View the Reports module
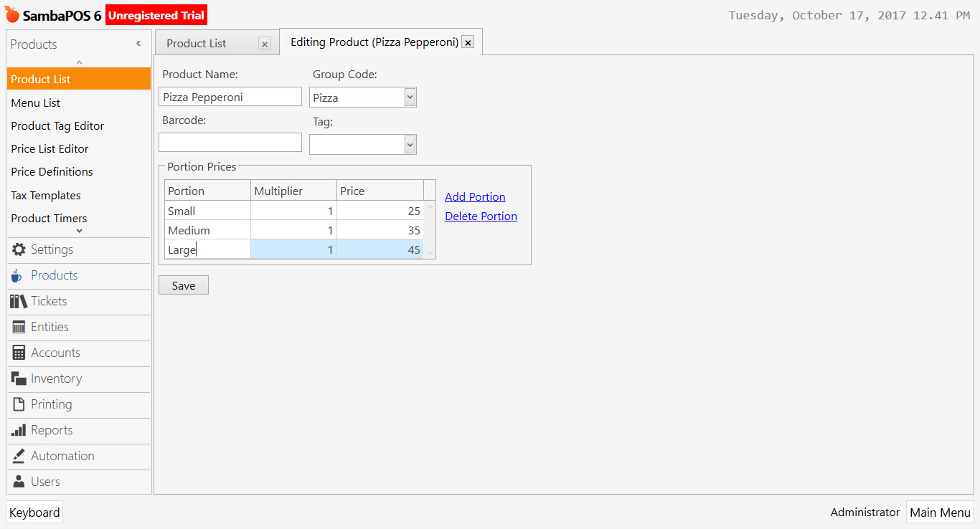980x529 pixels. (50, 430)
